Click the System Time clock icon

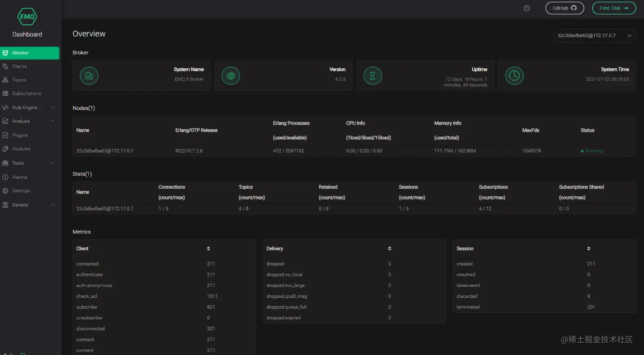click(x=514, y=76)
